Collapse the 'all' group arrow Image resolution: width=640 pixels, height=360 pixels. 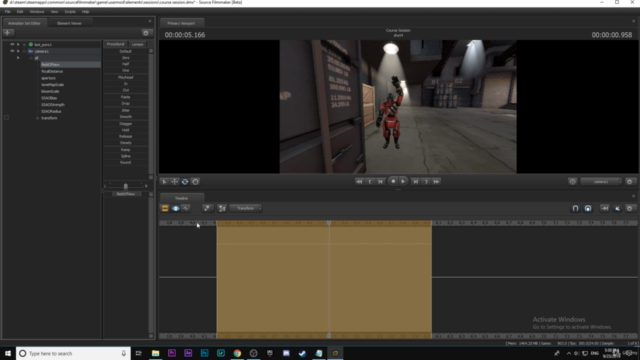18,58
